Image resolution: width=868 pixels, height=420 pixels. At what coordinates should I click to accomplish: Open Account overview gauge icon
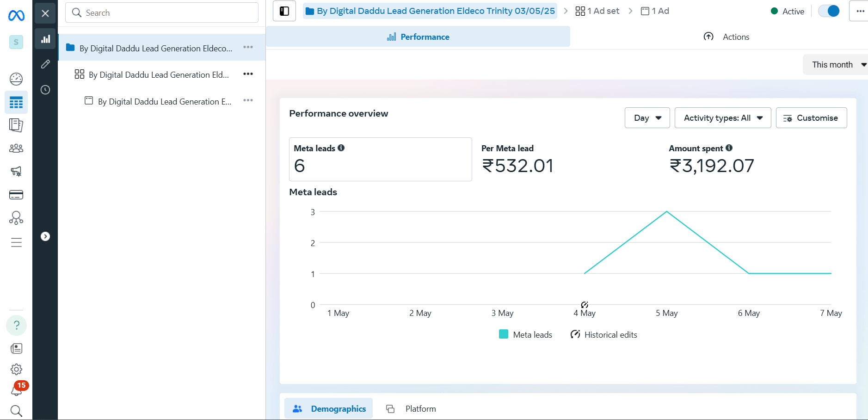pyautogui.click(x=16, y=79)
